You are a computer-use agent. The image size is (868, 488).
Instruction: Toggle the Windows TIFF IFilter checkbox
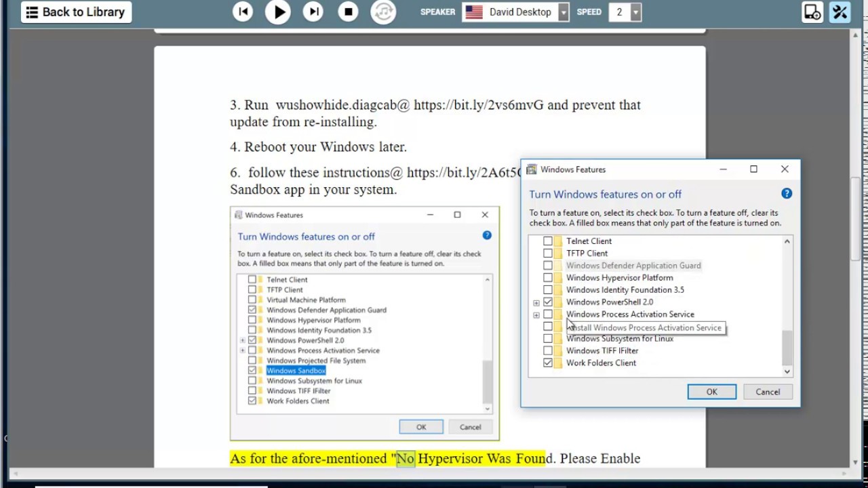pyautogui.click(x=548, y=351)
